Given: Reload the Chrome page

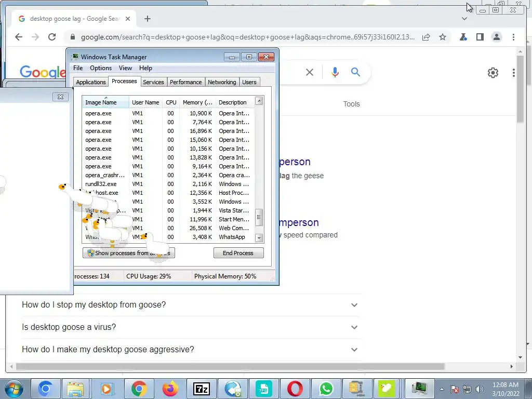Looking at the screenshot, I should (x=52, y=37).
